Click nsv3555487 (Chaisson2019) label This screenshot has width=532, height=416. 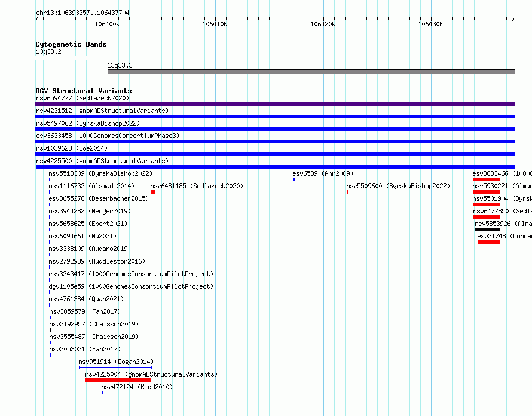coord(94,337)
